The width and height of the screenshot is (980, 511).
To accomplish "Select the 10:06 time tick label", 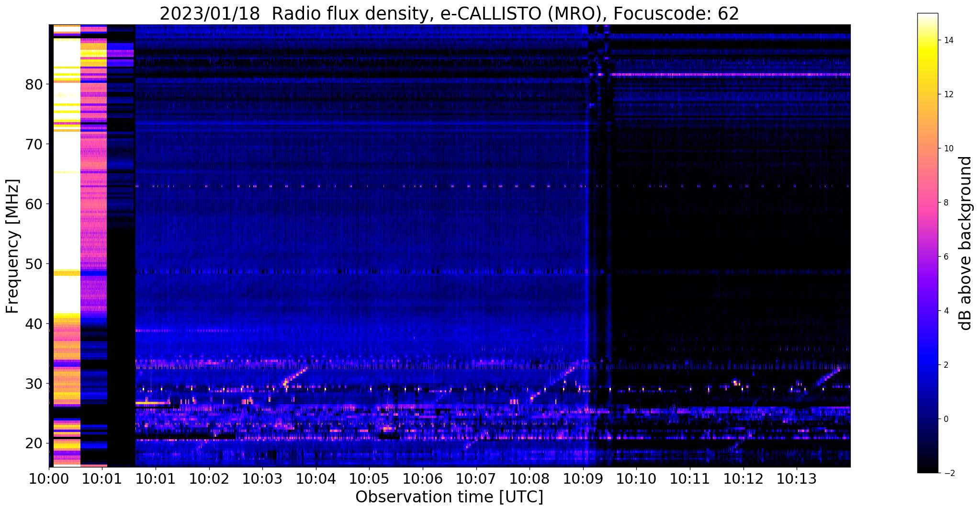I will point(423,479).
